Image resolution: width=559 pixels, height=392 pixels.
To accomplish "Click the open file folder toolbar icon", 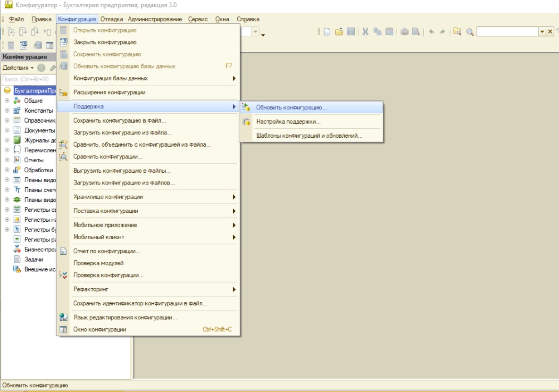I will click(x=339, y=32).
